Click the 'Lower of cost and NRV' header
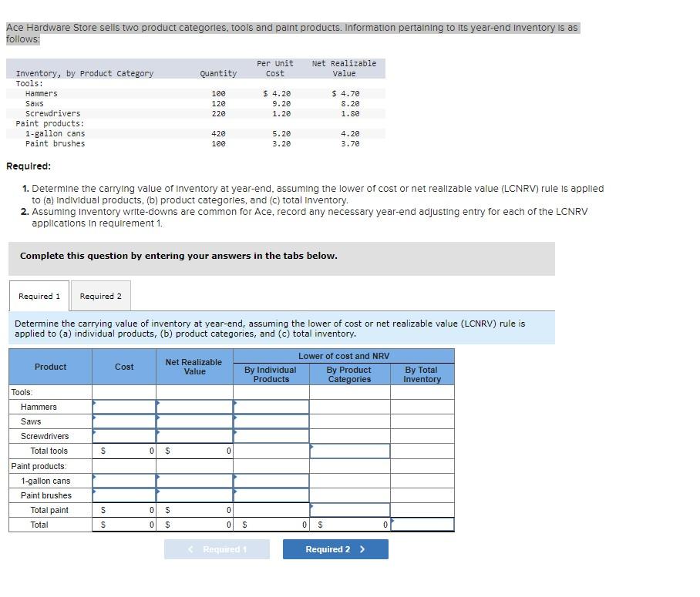This screenshot has height=597, width=700. tap(344, 356)
